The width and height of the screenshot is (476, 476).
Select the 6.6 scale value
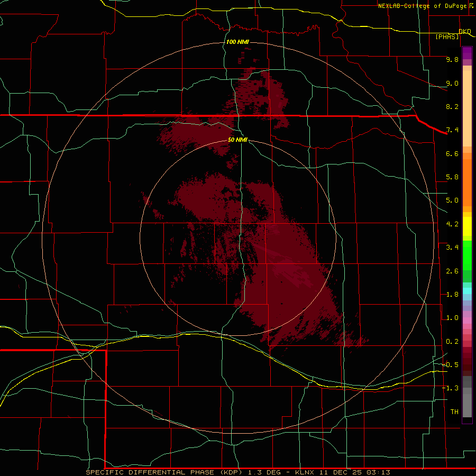452,153
